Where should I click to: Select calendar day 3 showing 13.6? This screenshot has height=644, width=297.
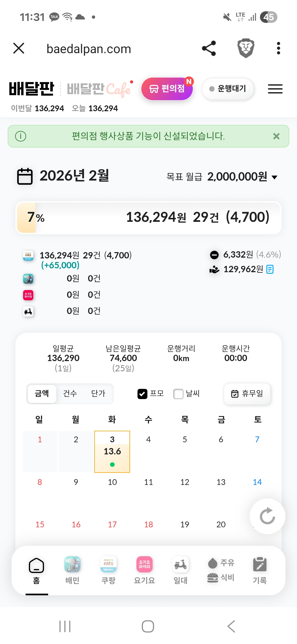coord(112,452)
